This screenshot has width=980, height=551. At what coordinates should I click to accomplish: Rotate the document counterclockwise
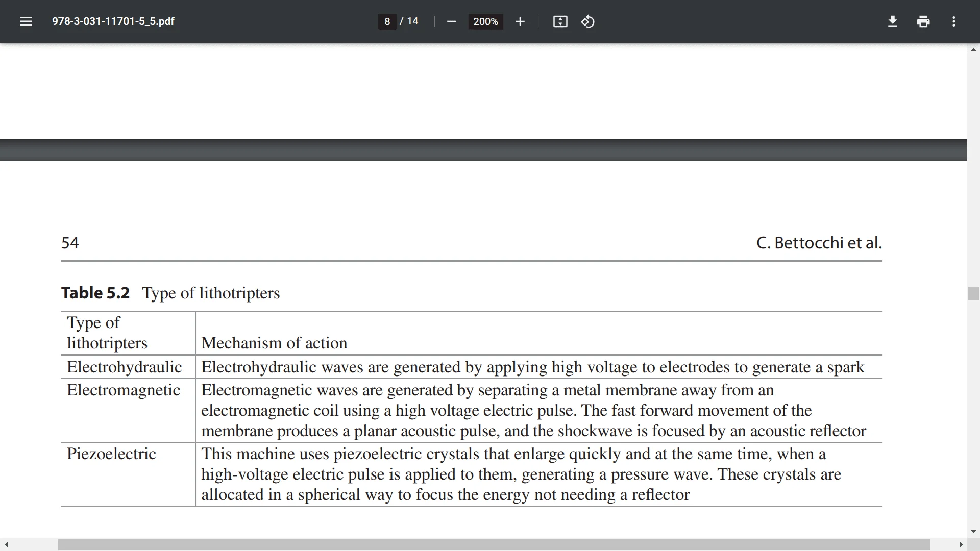587,21
